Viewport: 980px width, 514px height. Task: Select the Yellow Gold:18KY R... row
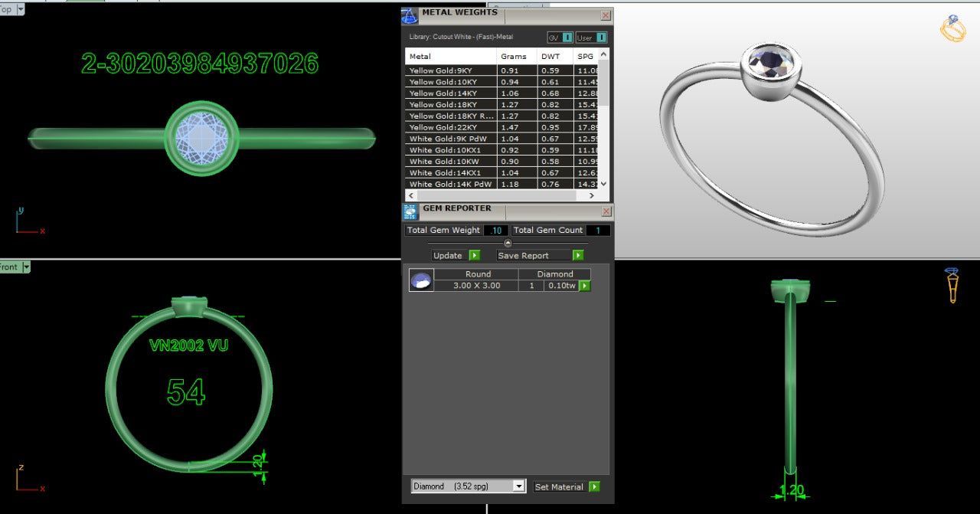click(x=501, y=116)
